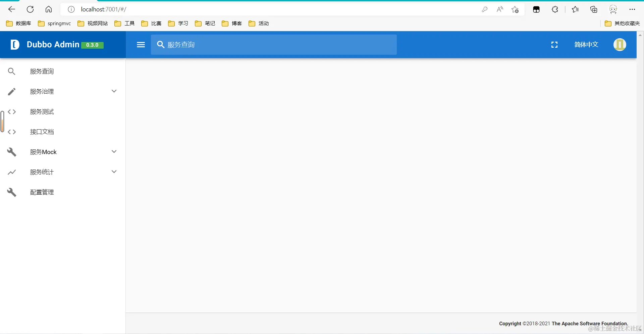This screenshot has height=334, width=644.
Task: View site information icon in address bar
Action: pyautogui.click(x=71, y=9)
